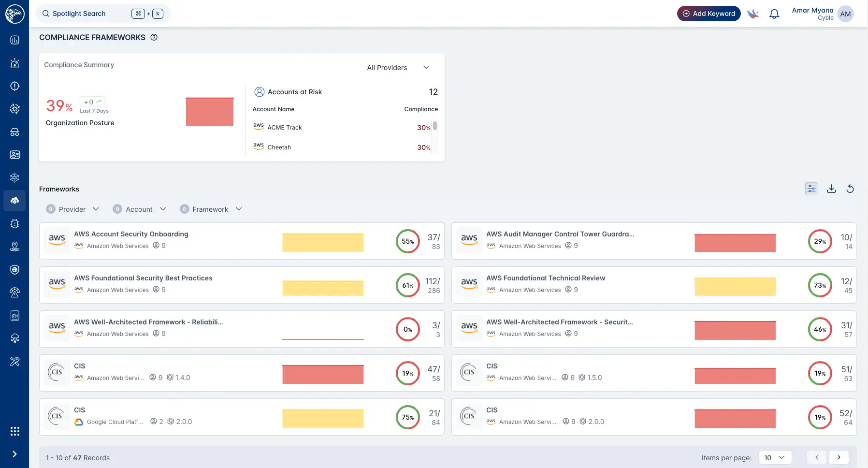Click the Cyble logo at top left

(x=14, y=14)
